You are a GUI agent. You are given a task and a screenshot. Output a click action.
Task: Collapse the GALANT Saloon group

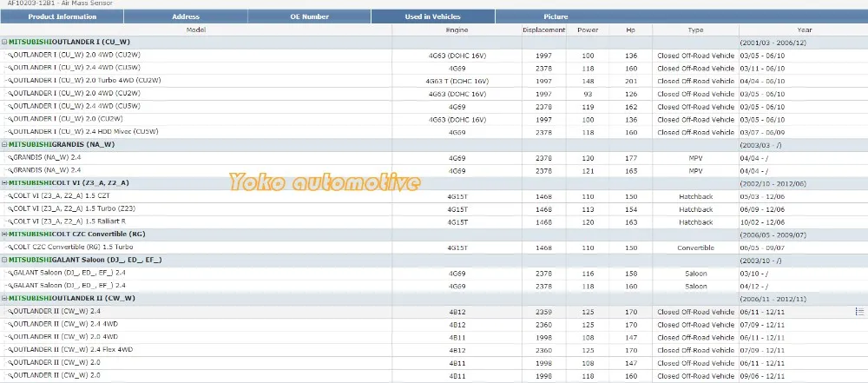click(x=4, y=260)
